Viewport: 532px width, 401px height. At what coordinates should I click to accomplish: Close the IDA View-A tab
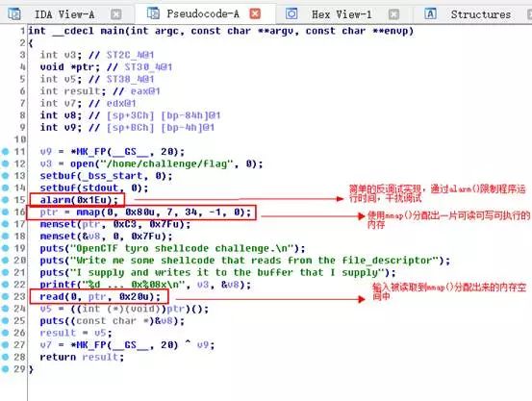116,14
